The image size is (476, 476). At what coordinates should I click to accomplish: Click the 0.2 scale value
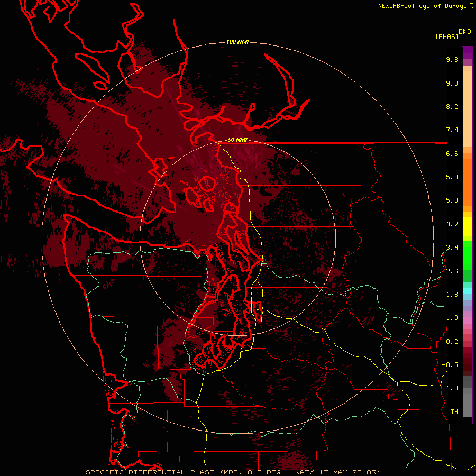[452, 342]
